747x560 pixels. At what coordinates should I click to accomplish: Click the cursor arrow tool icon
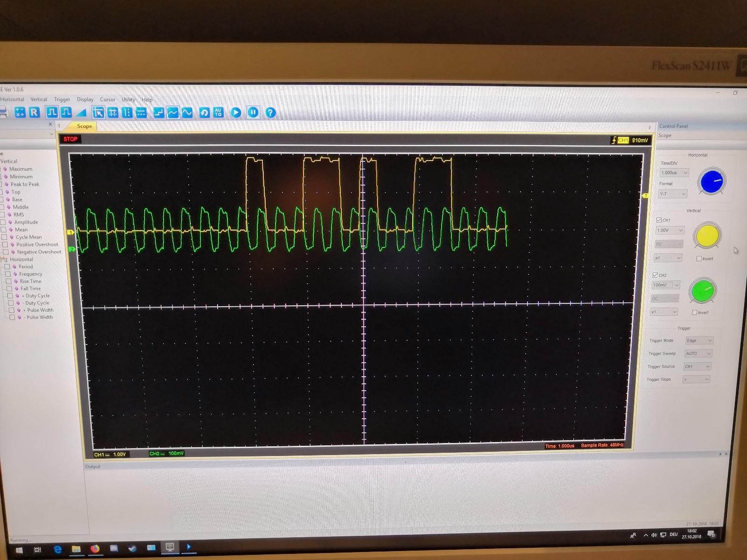98,112
